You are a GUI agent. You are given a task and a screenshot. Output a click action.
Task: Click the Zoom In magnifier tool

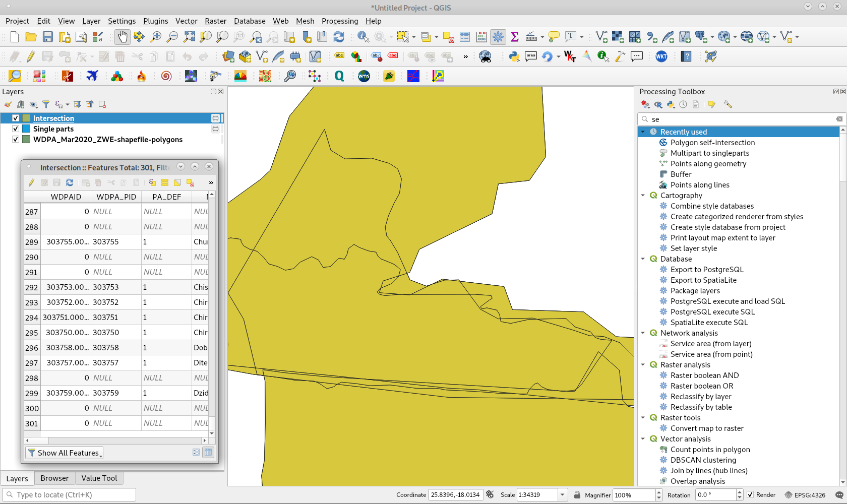pyautogui.click(x=156, y=37)
